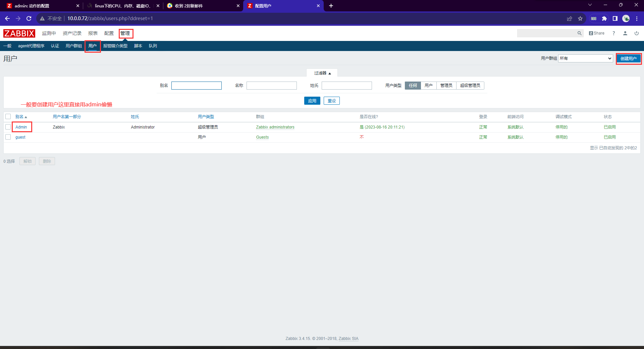
Task: Switch to linux下的CPU tab
Action: pos(122,6)
